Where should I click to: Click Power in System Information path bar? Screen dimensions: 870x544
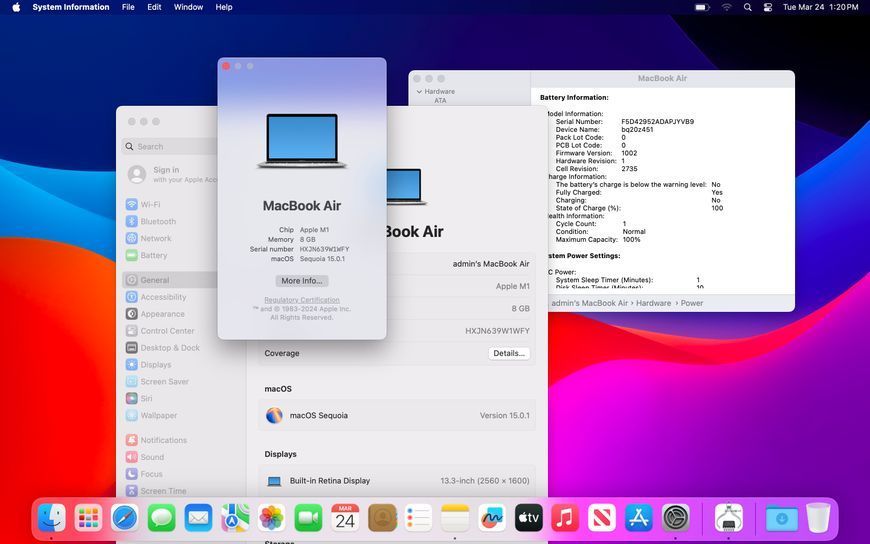pyautogui.click(x=691, y=303)
